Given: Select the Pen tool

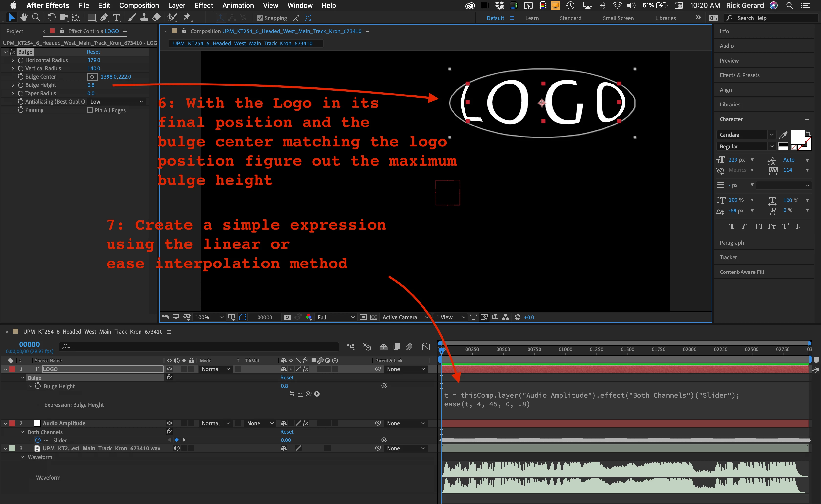Looking at the screenshot, I should pyautogui.click(x=104, y=17).
